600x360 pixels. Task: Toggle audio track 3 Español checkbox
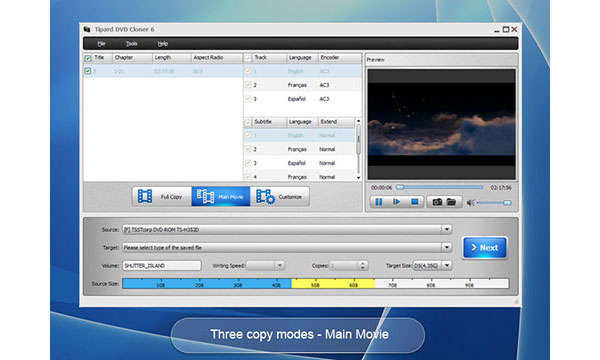[248, 99]
